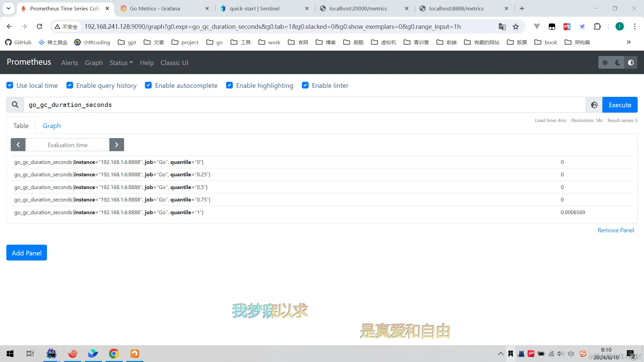Open Alerts in the navigation bar
The image size is (644, 362).
pyautogui.click(x=69, y=63)
